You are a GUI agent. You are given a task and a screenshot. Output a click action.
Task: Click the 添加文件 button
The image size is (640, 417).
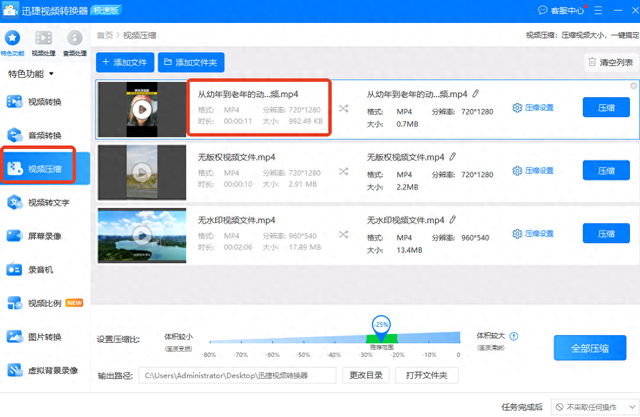(125, 62)
